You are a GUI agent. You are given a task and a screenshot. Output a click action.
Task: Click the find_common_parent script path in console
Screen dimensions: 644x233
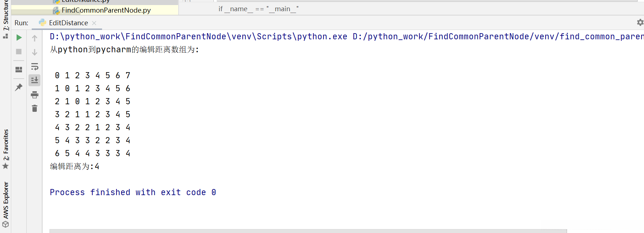click(498, 37)
